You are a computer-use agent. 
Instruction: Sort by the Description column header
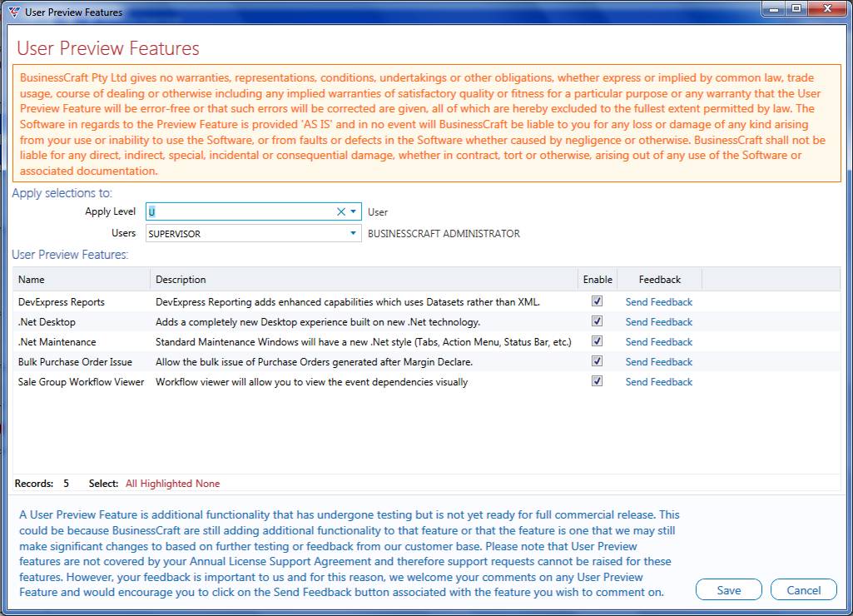[x=364, y=279]
